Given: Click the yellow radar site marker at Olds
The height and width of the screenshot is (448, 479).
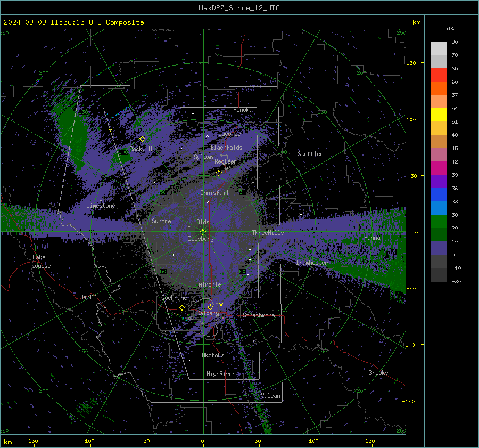Looking at the screenshot, I should click(203, 232).
